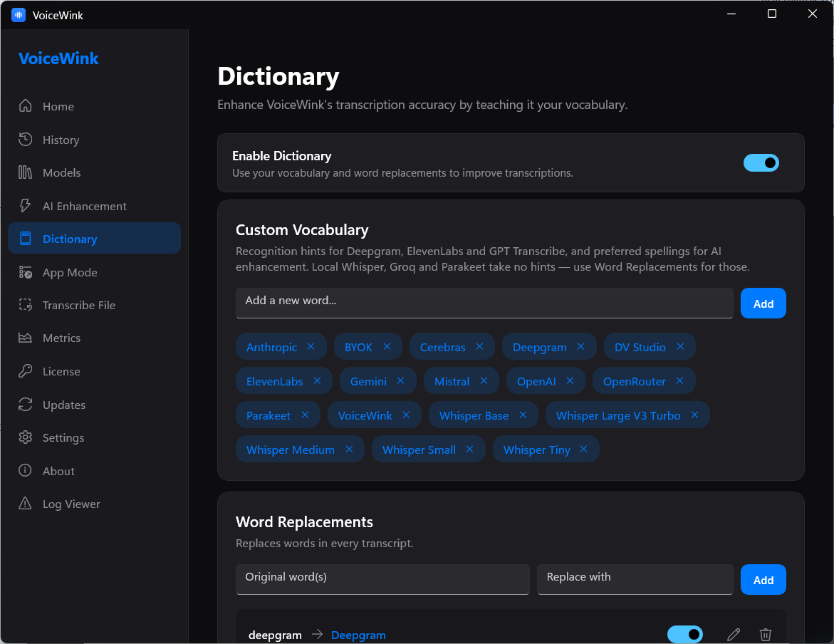Image resolution: width=834 pixels, height=644 pixels.
Task: Remove the OpenRouter vocabulary chip
Action: pyautogui.click(x=679, y=380)
